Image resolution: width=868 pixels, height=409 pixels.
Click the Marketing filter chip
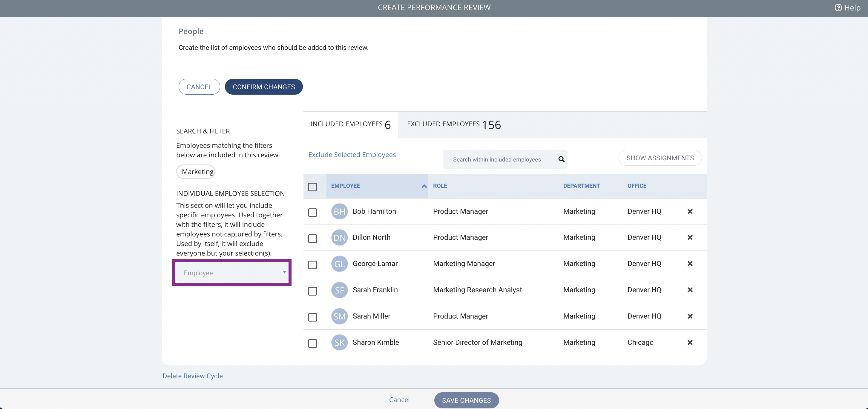196,171
